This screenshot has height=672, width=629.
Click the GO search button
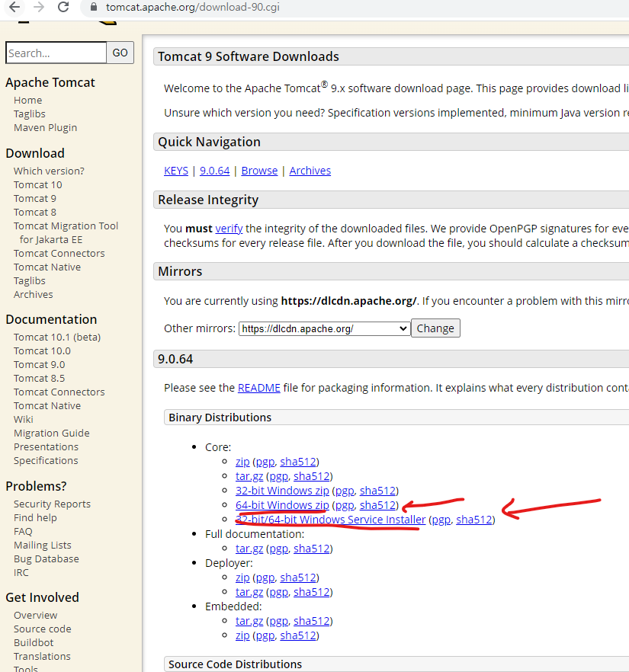pos(120,53)
